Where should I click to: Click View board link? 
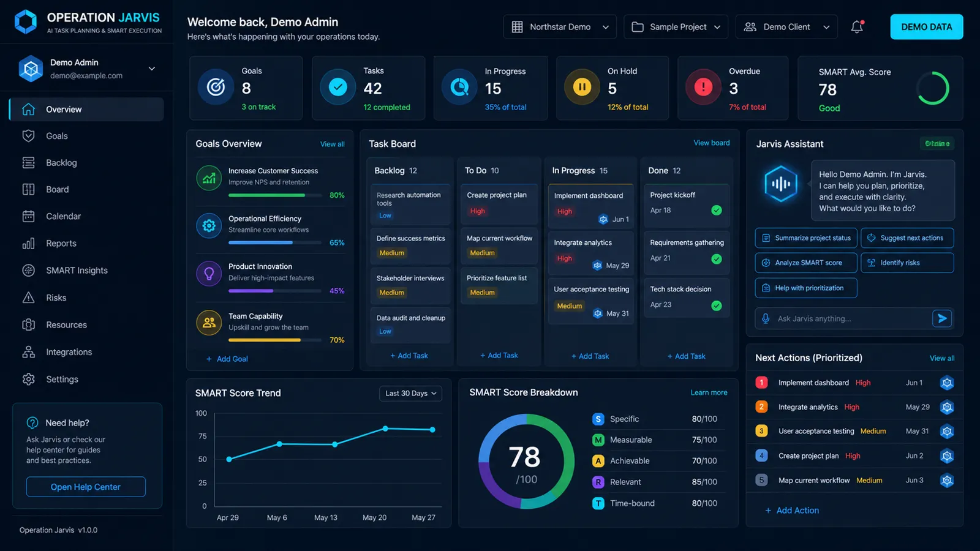point(712,143)
